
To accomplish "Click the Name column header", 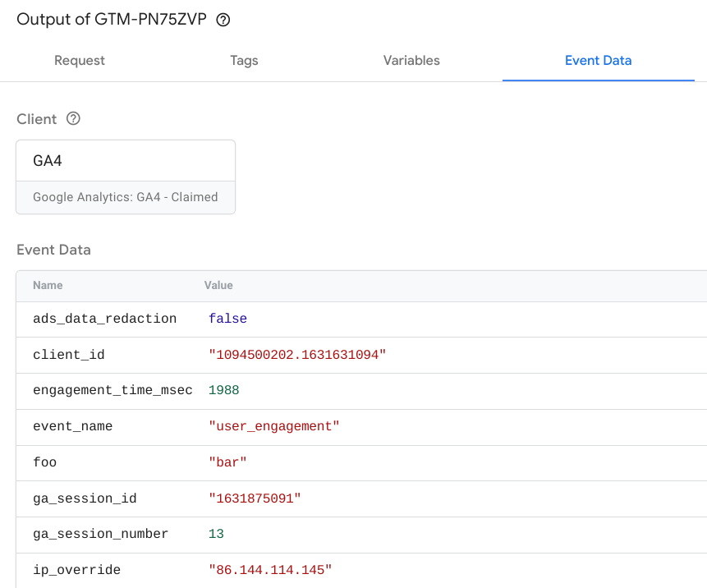I will pyautogui.click(x=48, y=285).
